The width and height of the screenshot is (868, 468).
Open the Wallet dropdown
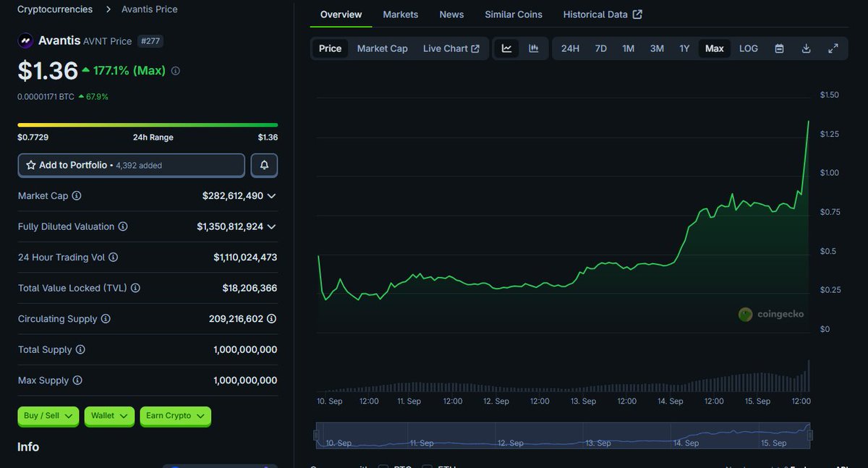point(109,416)
